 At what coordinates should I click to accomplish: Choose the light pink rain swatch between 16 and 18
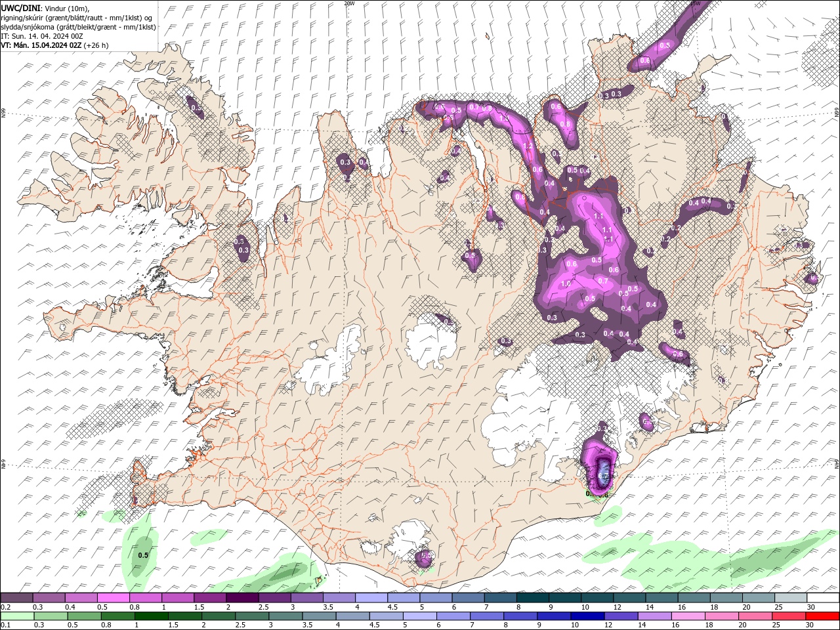(688, 616)
